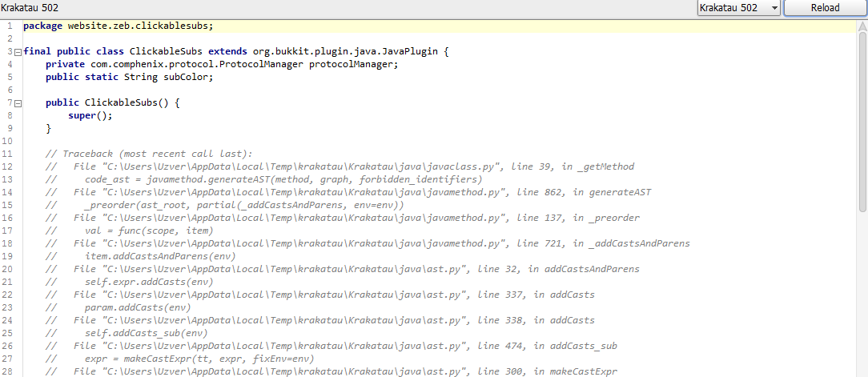Screen dimensions: 868x377
Task: Click "_preorder(ast_root, partial(..." comment line
Action: coord(225,205)
